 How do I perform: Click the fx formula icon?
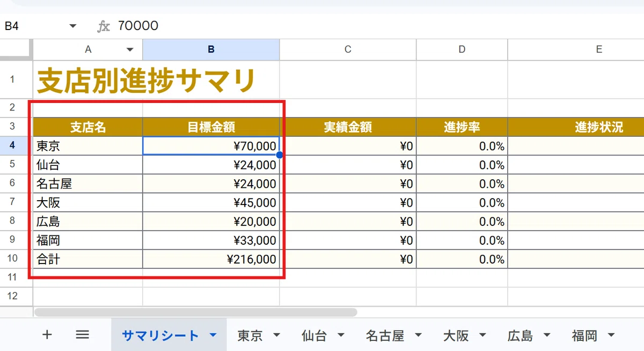coord(103,26)
